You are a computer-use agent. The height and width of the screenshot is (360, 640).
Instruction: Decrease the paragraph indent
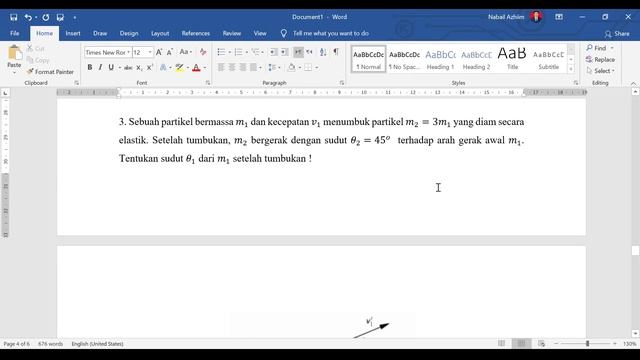pos(273,52)
